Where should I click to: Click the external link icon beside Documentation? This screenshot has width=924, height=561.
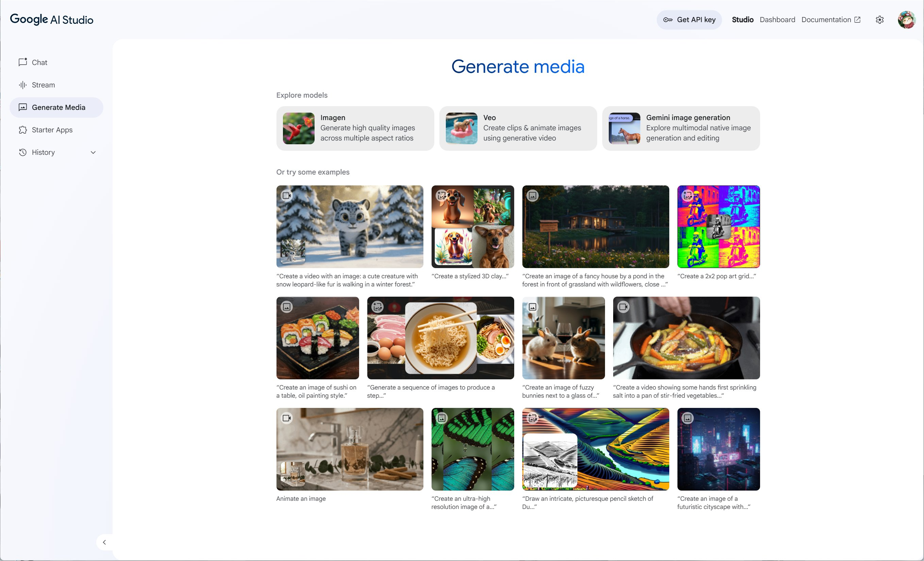coord(857,20)
